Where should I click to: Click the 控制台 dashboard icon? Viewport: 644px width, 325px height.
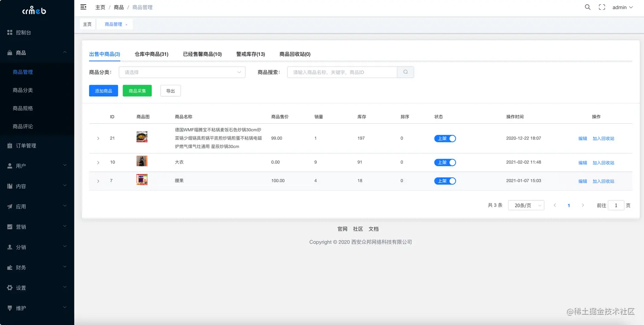pos(10,32)
